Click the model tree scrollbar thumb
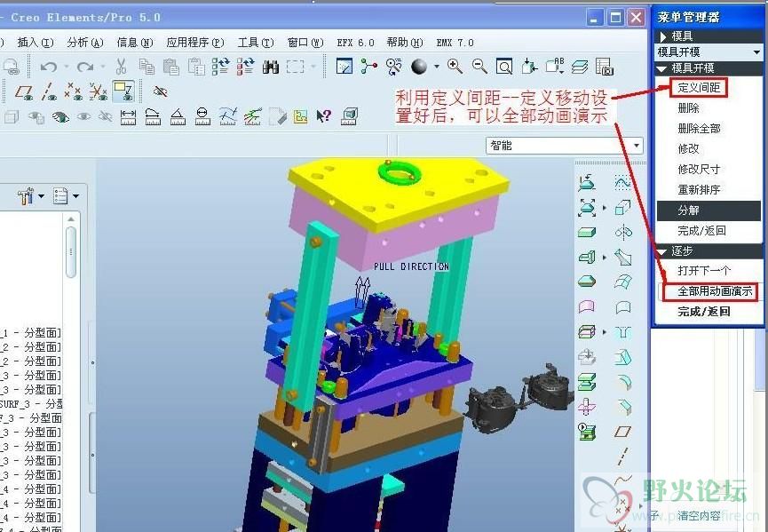Screen dimensions: 768x532 pos(71,252)
